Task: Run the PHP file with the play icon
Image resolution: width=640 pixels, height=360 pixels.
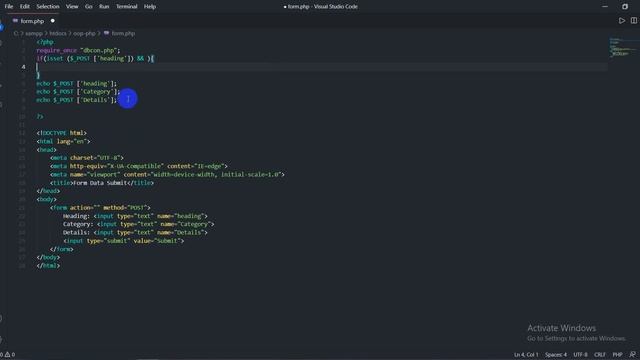Action: 622,20
